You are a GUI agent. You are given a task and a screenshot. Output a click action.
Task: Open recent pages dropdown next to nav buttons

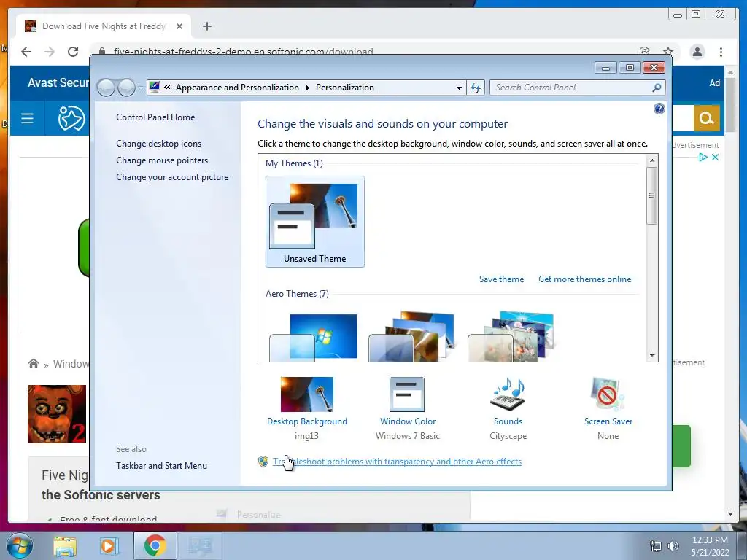(141, 88)
